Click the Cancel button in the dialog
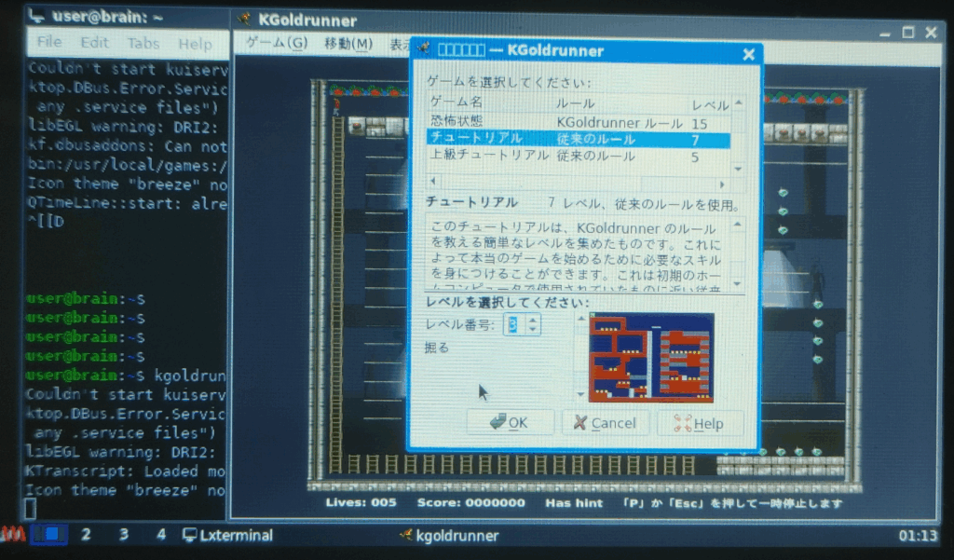Viewport: 954px width, 560px height. coord(604,423)
